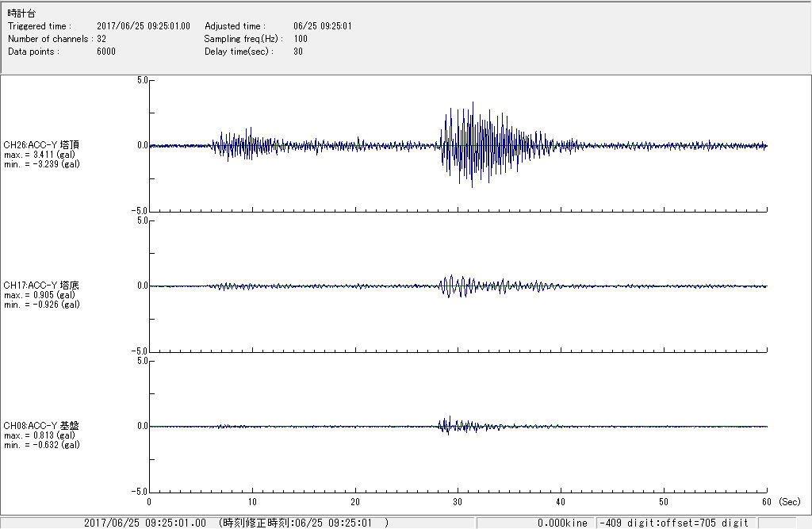
Task: Click the Adjusted time value in header
Action: 323,26
